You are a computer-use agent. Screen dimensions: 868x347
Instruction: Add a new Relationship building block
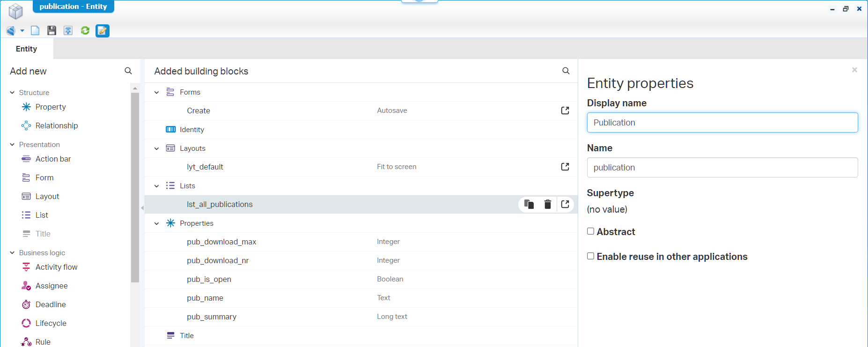coord(56,126)
